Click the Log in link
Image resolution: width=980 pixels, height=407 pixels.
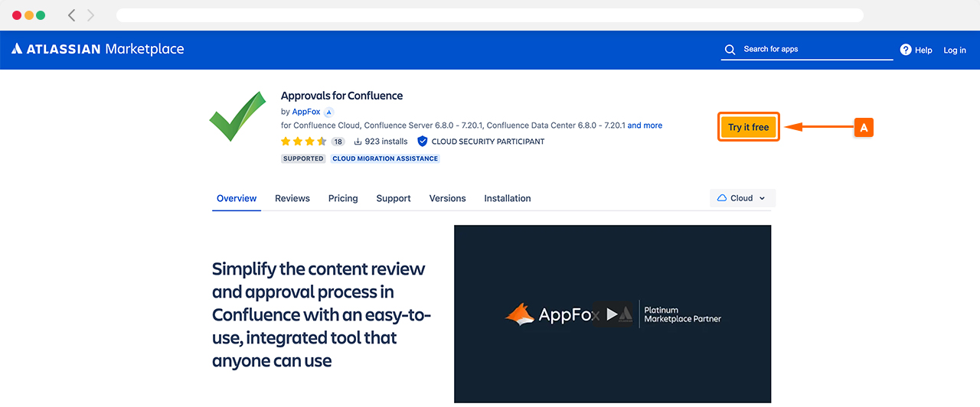point(954,50)
